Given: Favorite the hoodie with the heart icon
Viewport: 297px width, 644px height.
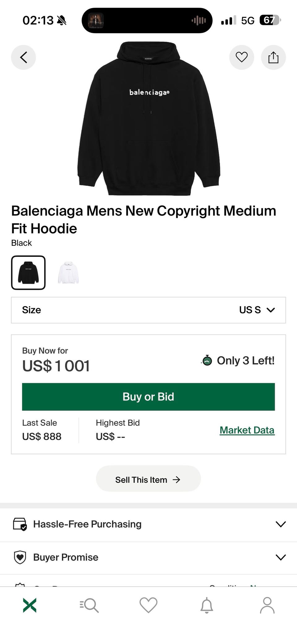Looking at the screenshot, I should [x=242, y=57].
